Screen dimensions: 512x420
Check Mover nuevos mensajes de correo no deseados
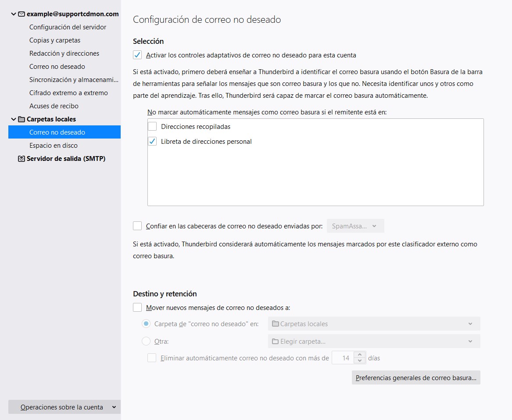click(x=137, y=308)
